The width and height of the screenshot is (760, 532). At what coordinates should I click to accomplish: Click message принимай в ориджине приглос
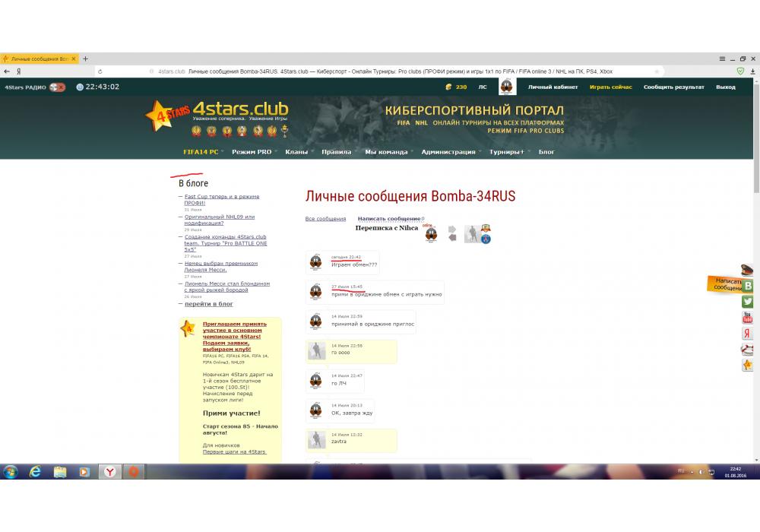(372, 324)
